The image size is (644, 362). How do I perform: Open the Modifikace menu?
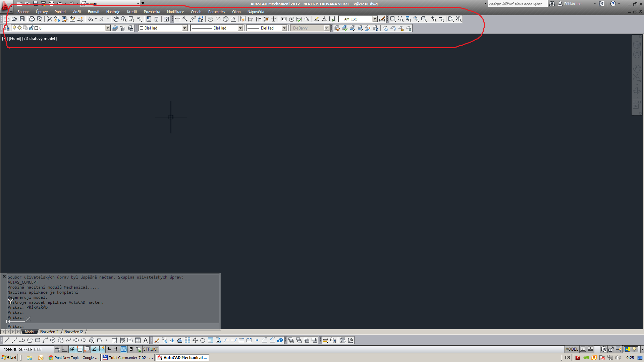[175, 12]
